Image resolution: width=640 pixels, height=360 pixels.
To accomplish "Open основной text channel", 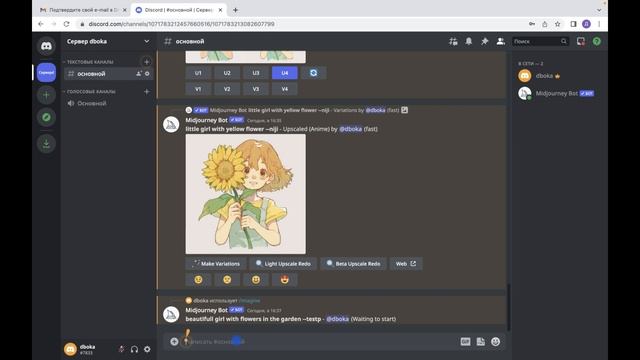I will click(x=109, y=73).
